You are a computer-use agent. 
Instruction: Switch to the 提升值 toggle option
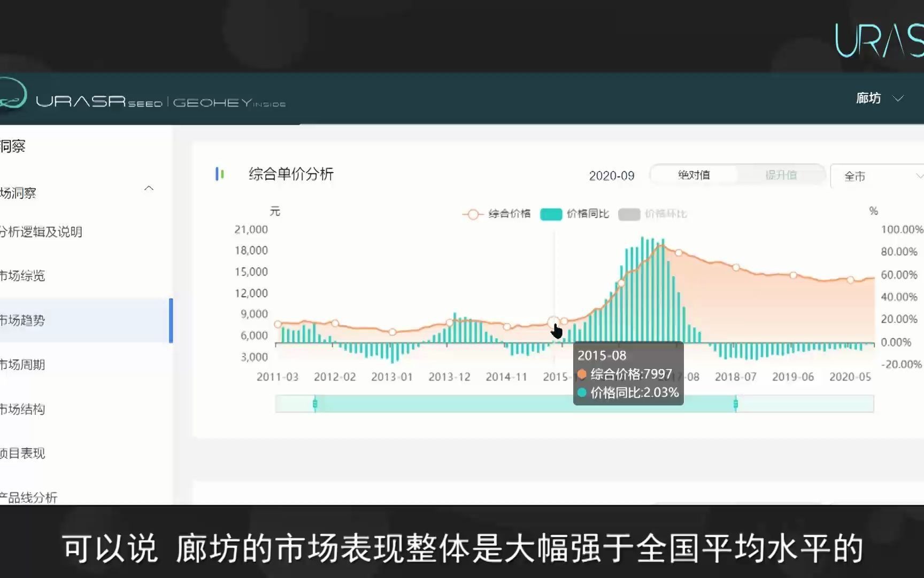[781, 175]
